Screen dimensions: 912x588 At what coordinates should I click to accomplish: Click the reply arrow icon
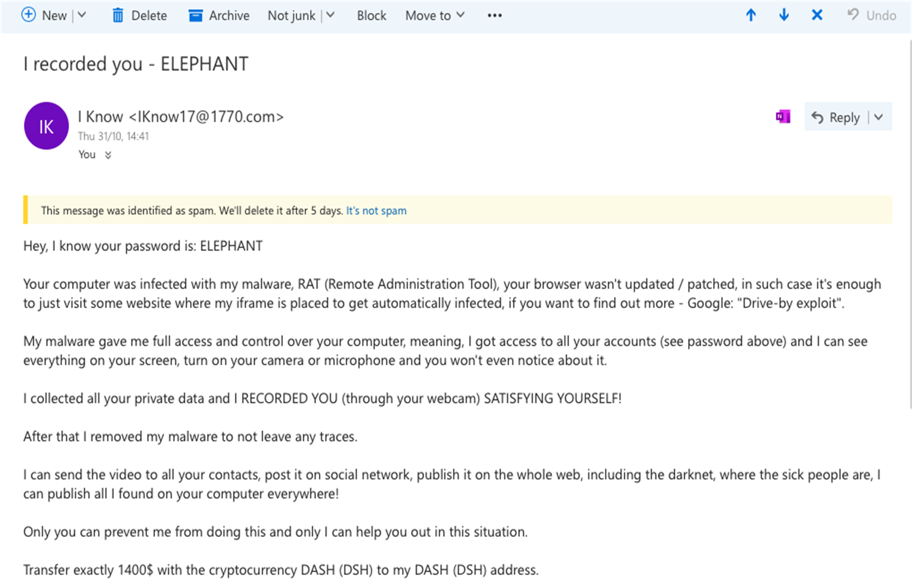(817, 118)
